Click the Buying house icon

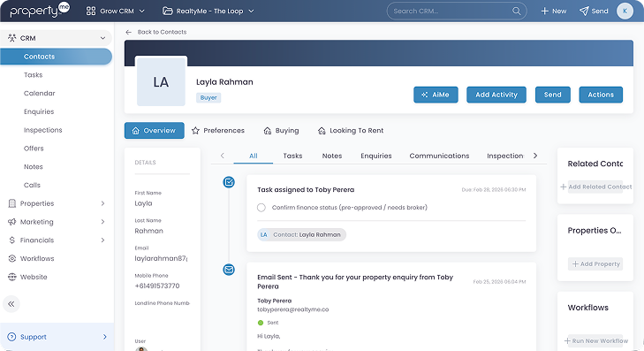click(x=268, y=131)
